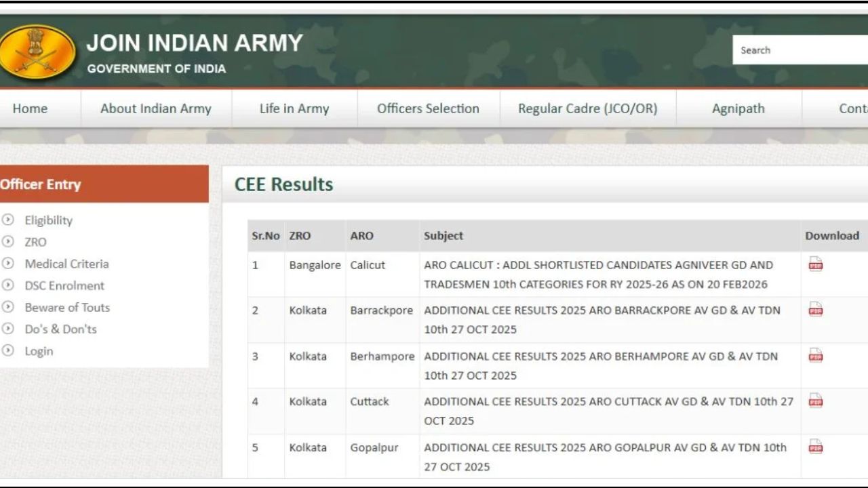This screenshot has height=488, width=868.
Task: Click bullet icon beside Medical Criteria
Action: click(x=8, y=263)
